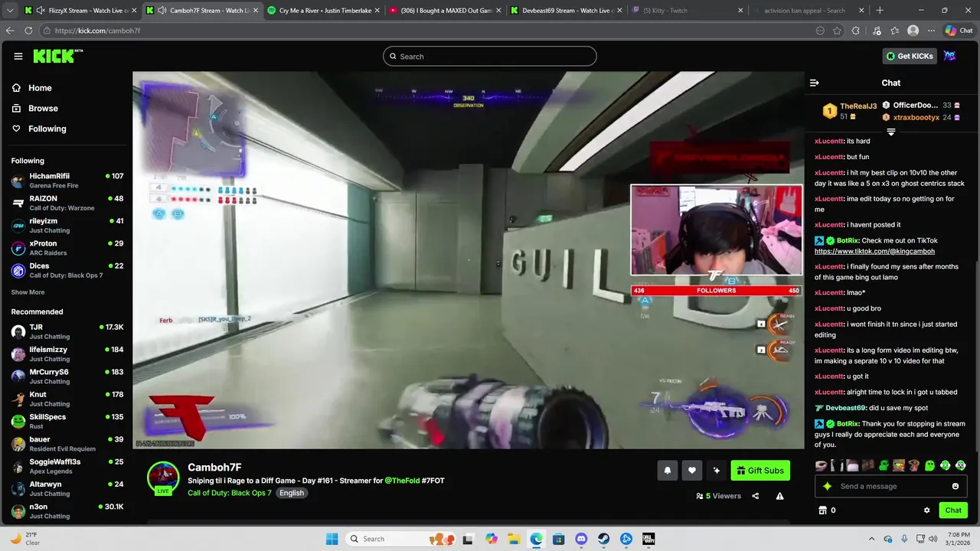Screen dimensions: 980x551
Task: Click the KICK logo
Action: pyautogui.click(x=57, y=56)
